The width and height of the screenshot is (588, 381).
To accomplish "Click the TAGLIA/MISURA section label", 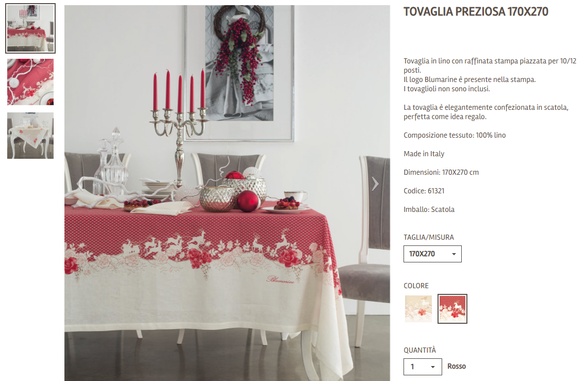I will pyautogui.click(x=429, y=237).
